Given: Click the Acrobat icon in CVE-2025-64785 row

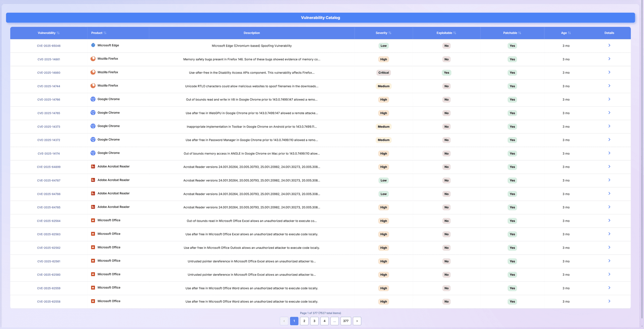Looking at the screenshot, I should (x=93, y=207).
